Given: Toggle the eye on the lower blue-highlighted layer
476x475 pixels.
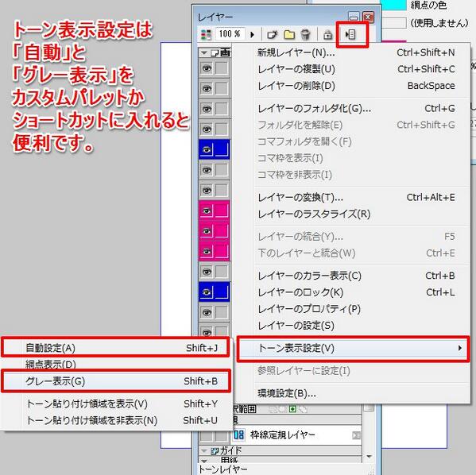Looking at the screenshot, I should [x=207, y=292].
